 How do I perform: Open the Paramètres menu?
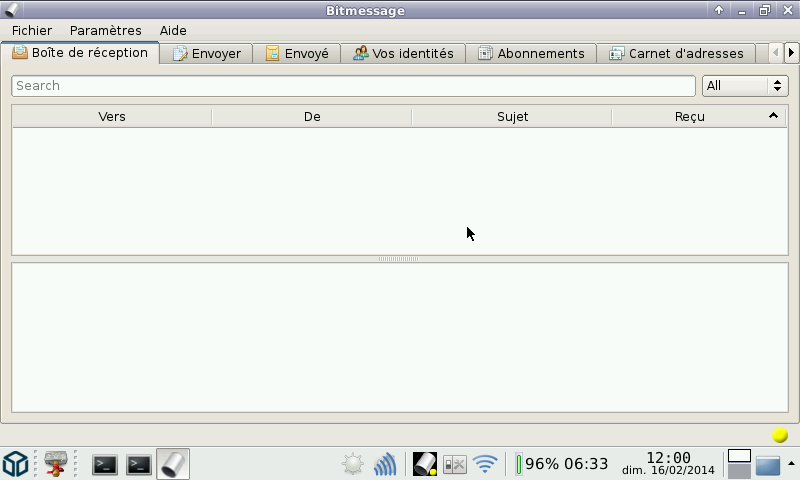[106, 31]
